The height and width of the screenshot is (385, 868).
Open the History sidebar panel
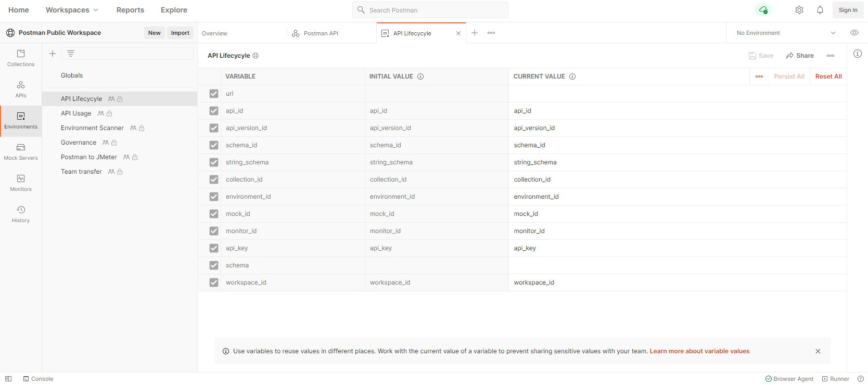(x=21, y=214)
